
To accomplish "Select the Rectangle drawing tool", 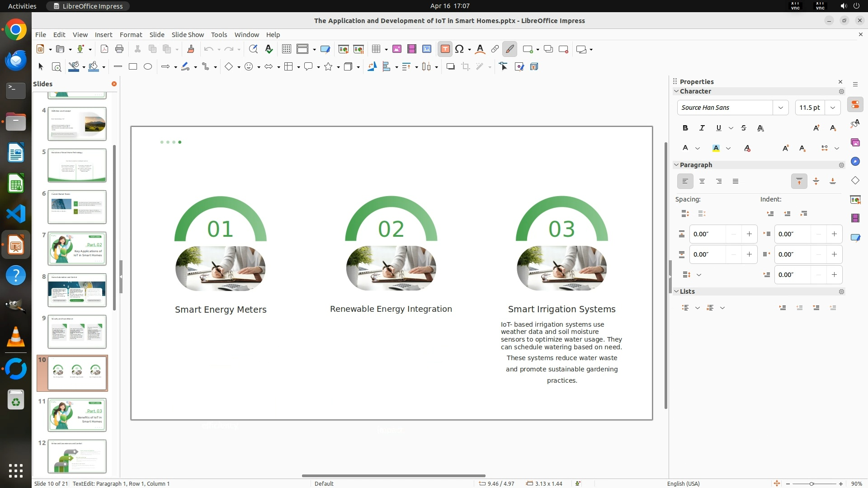I will click(133, 67).
